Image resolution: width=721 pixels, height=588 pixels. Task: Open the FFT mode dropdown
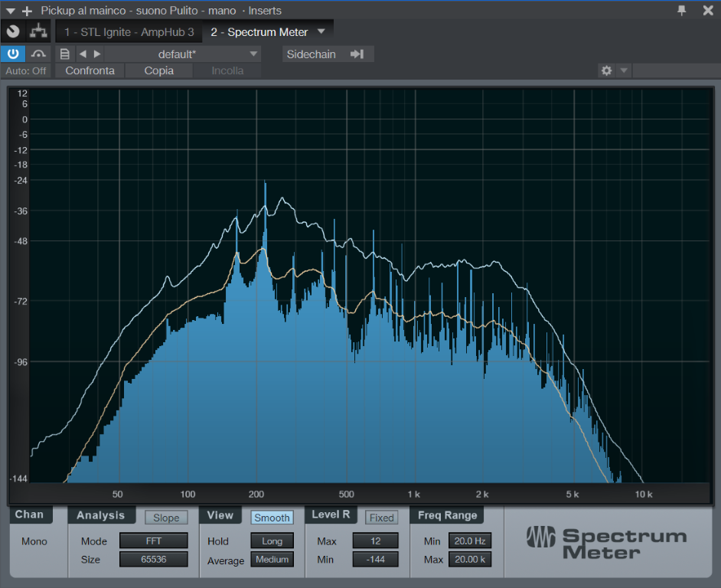pos(153,541)
